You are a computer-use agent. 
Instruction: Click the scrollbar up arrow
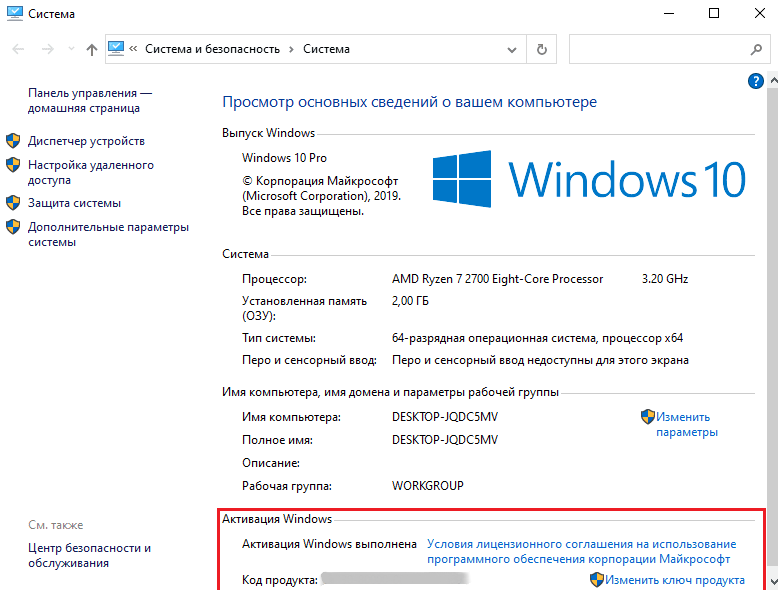773,80
